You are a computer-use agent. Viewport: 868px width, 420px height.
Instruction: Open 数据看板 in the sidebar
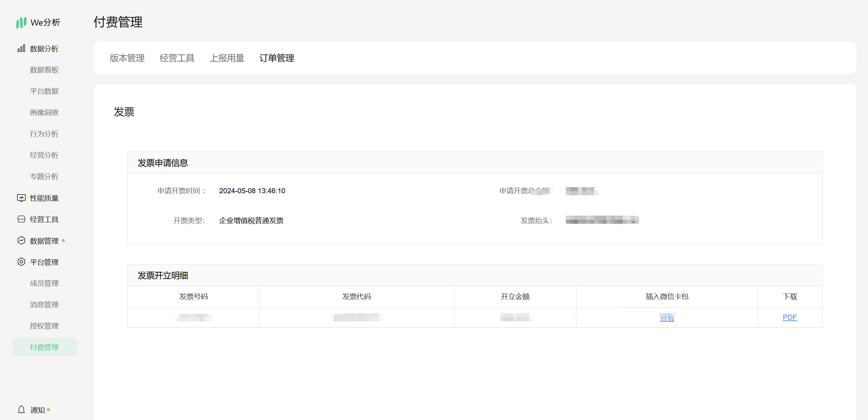[x=44, y=70]
